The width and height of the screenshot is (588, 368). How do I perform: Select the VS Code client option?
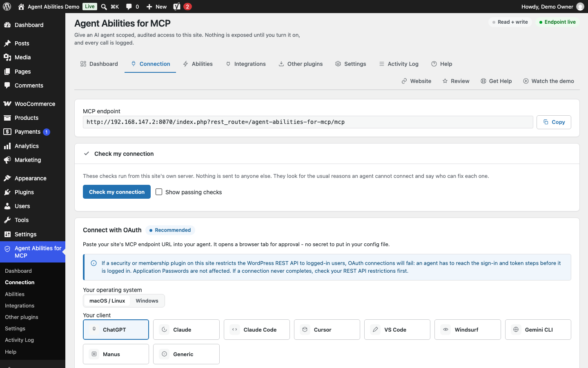[x=397, y=330]
